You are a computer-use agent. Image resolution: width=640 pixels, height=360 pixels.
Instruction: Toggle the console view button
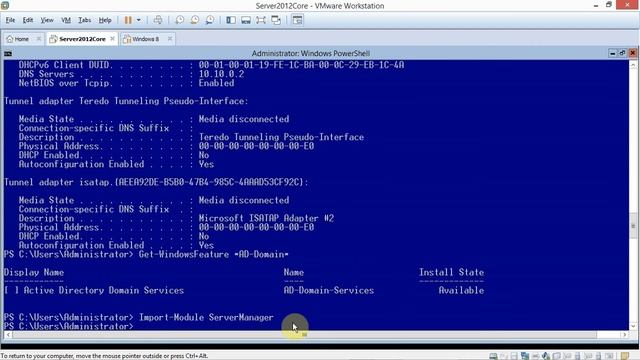pos(298,20)
